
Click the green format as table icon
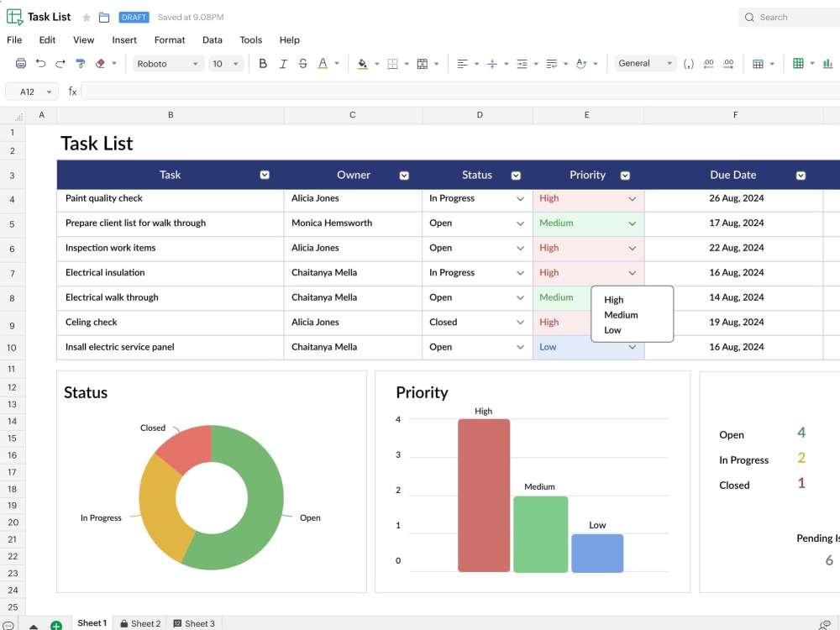(798, 63)
